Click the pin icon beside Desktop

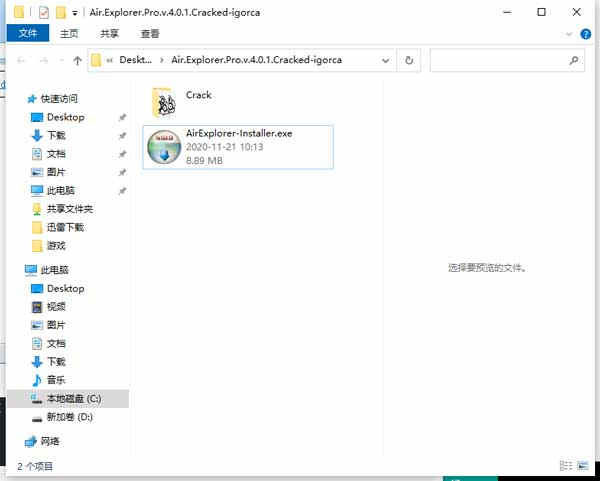(x=122, y=117)
